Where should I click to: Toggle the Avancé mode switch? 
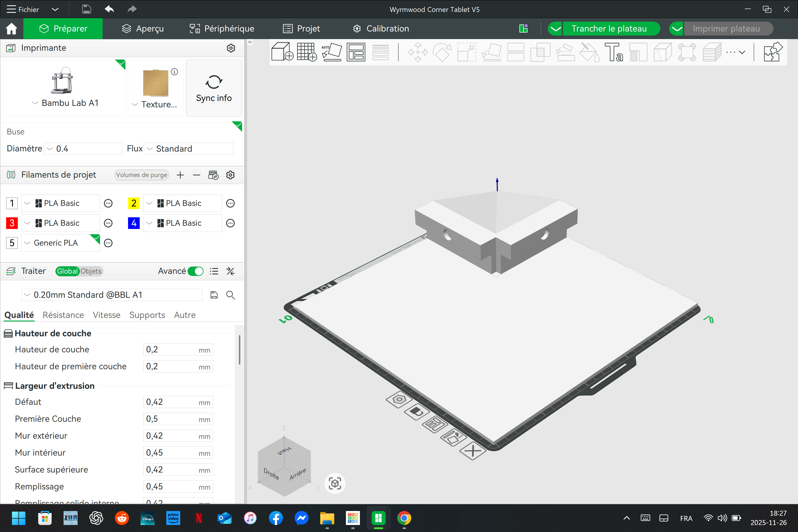point(195,271)
